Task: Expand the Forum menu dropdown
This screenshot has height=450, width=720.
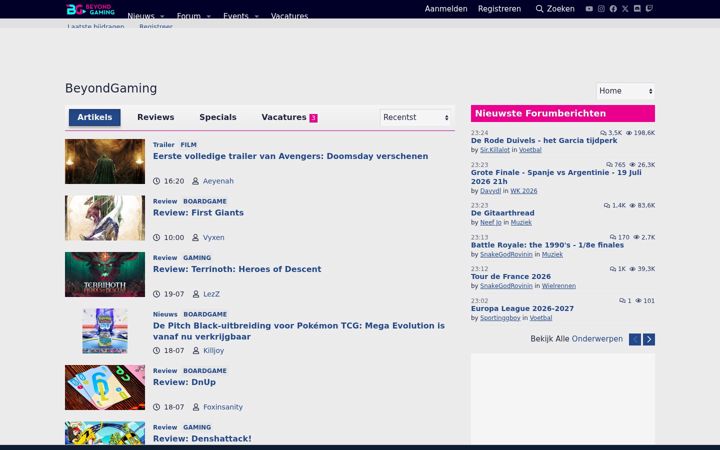Action: point(208,17)
